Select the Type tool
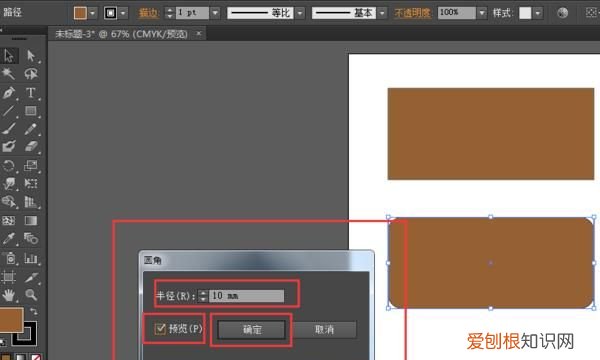 click(31, 93)
